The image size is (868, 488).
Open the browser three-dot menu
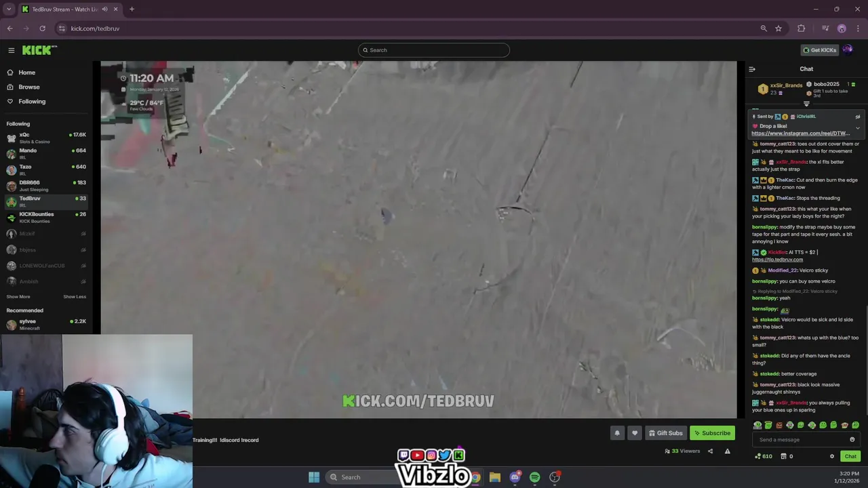[x=859, y=28]
